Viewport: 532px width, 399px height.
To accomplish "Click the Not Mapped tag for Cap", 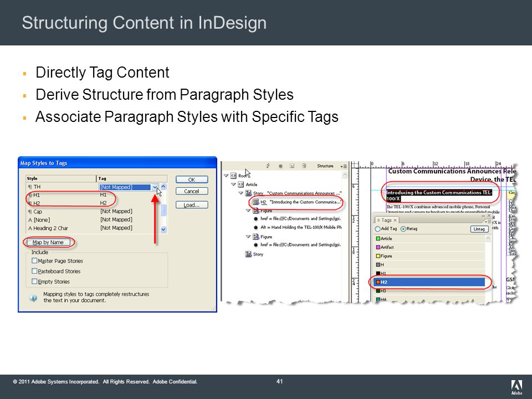I will 116,211.
